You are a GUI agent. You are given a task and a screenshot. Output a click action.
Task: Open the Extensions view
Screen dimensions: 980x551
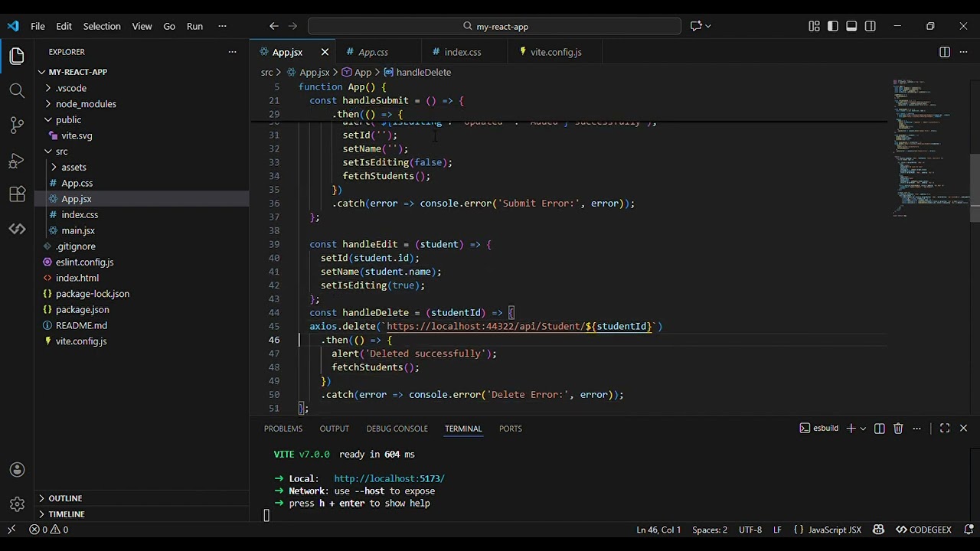pos(17,194)
